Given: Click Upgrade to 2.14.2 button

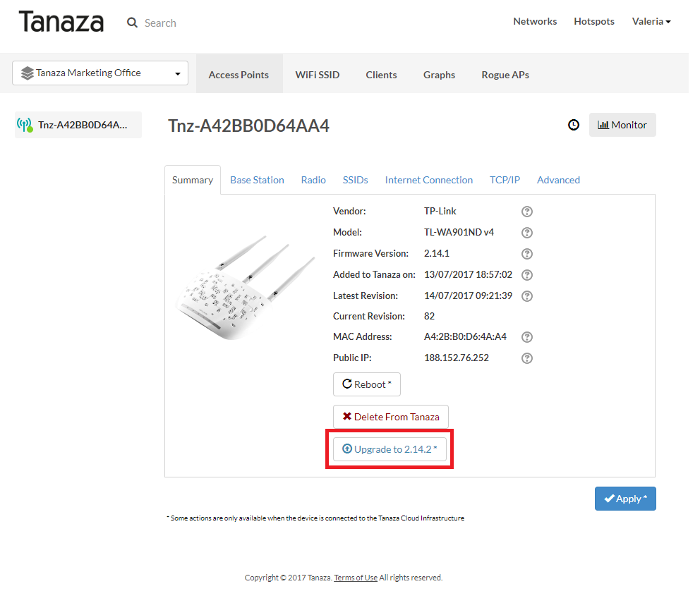Looking at the screenshot, I should (x=390, y=449).
